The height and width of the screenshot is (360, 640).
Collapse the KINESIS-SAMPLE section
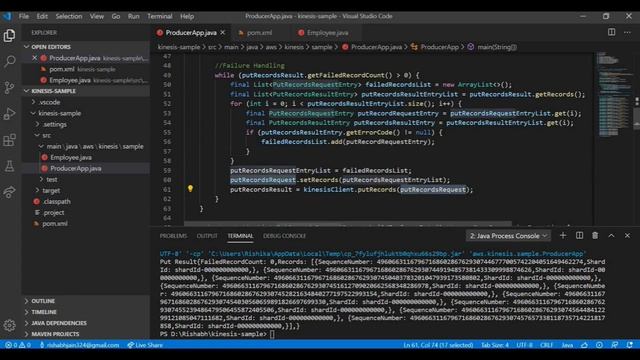86,91
